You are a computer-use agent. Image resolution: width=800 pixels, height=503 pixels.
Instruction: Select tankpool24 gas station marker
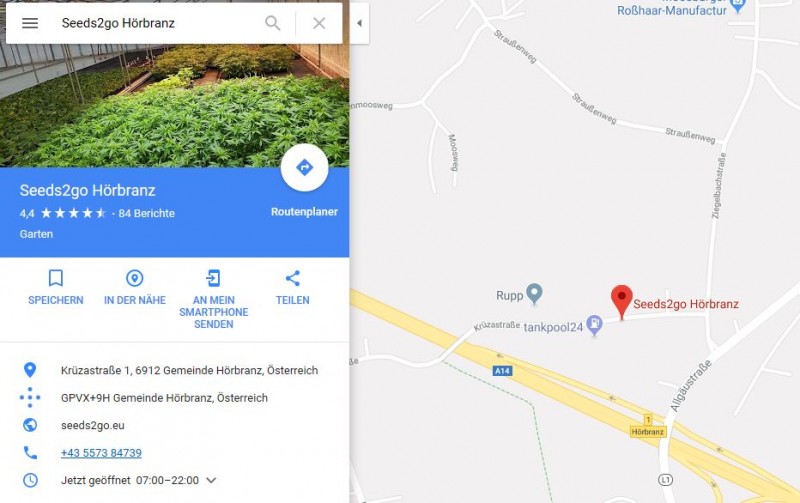(594, 325)
